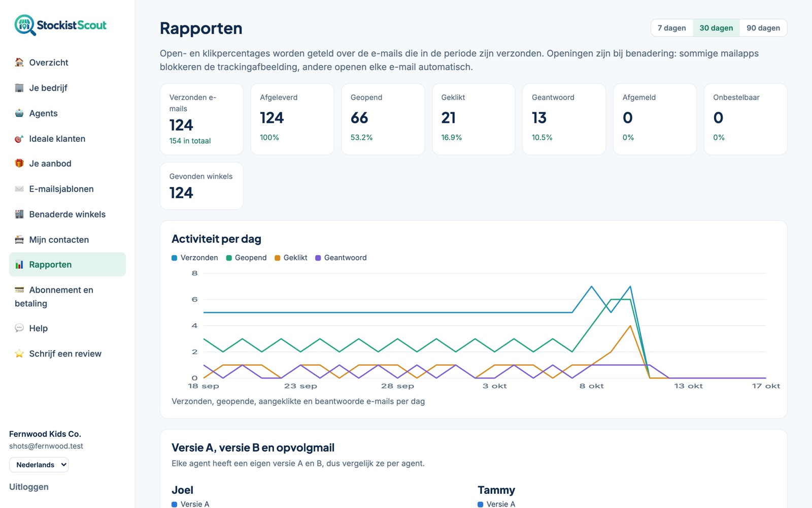Open E-mailsjablonen in the sidebar
The height and width of the screenshot is (508, 812).
[67, 189]
